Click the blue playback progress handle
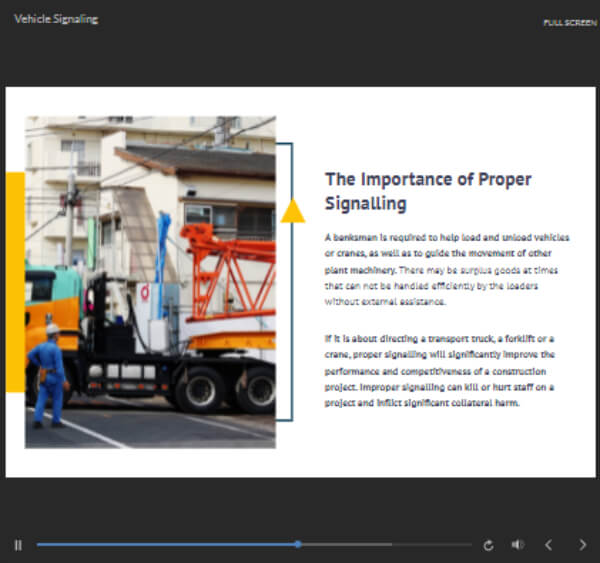 [x=298, y=544]
